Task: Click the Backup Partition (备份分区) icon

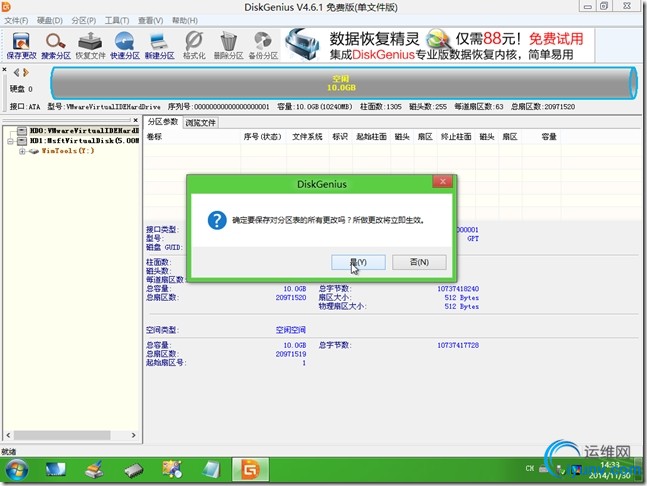Action: (263, 46)
